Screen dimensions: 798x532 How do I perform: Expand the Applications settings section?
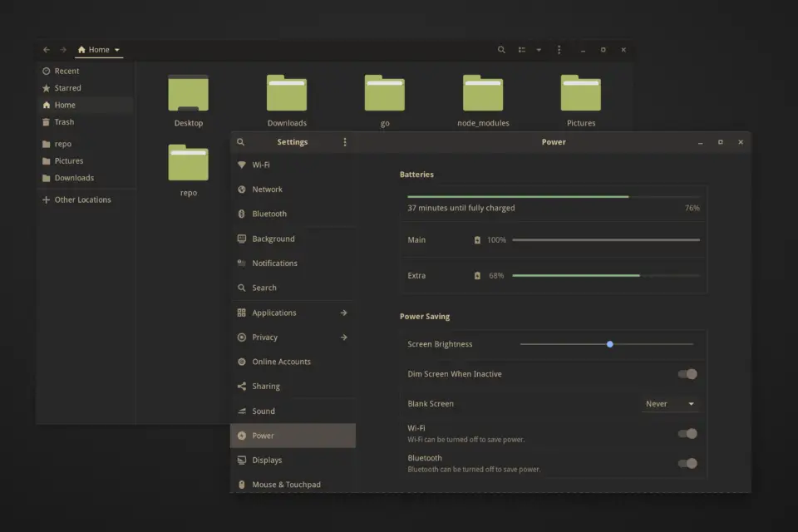[274, 313]
